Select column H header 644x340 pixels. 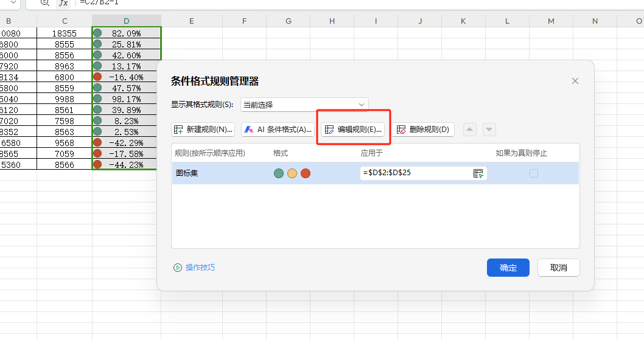click(x=332, y=21)
